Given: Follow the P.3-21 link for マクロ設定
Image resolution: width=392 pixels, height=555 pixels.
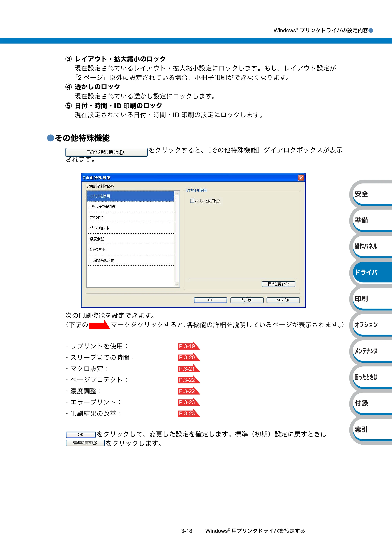Looking at the screenshot, I should 189,369.
